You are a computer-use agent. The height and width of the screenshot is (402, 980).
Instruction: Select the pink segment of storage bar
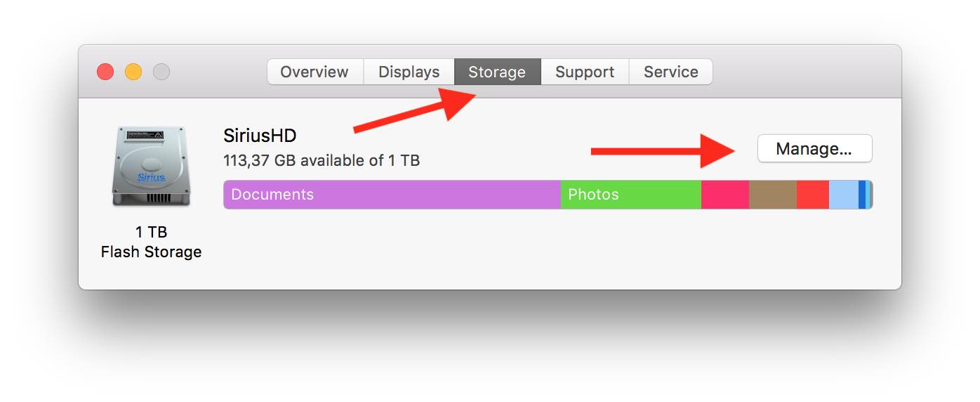point(724,195)
